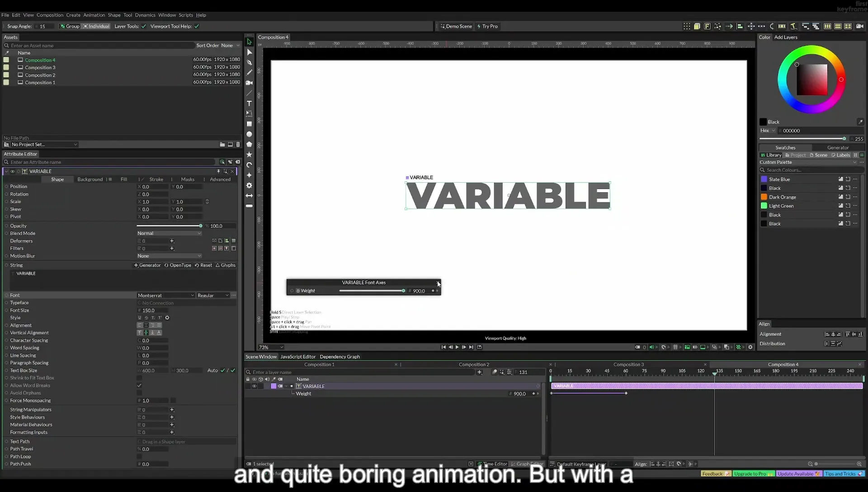
Task: Select the Cog shape tool
Action: 249,185
